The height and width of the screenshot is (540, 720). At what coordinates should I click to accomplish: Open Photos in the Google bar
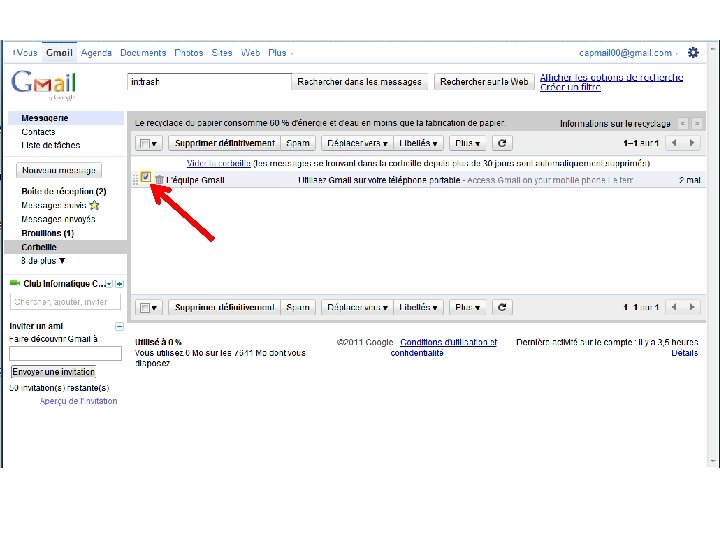tap(189, 53)
